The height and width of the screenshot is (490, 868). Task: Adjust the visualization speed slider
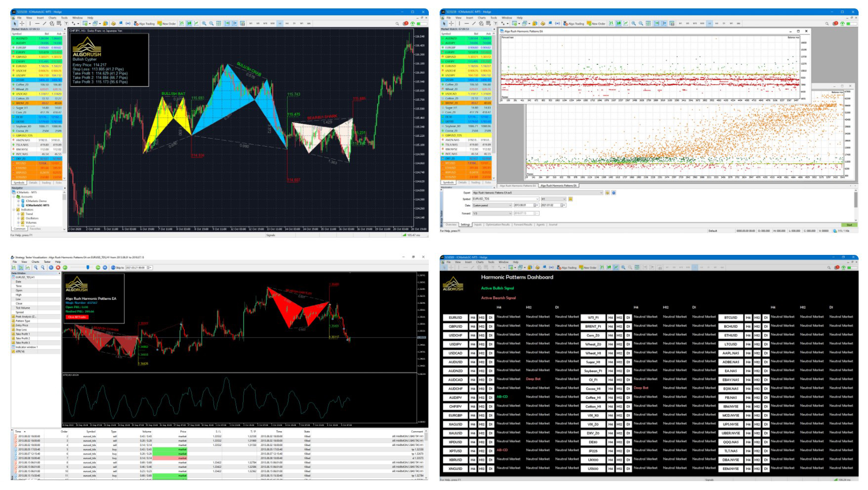tap(87, 267)
